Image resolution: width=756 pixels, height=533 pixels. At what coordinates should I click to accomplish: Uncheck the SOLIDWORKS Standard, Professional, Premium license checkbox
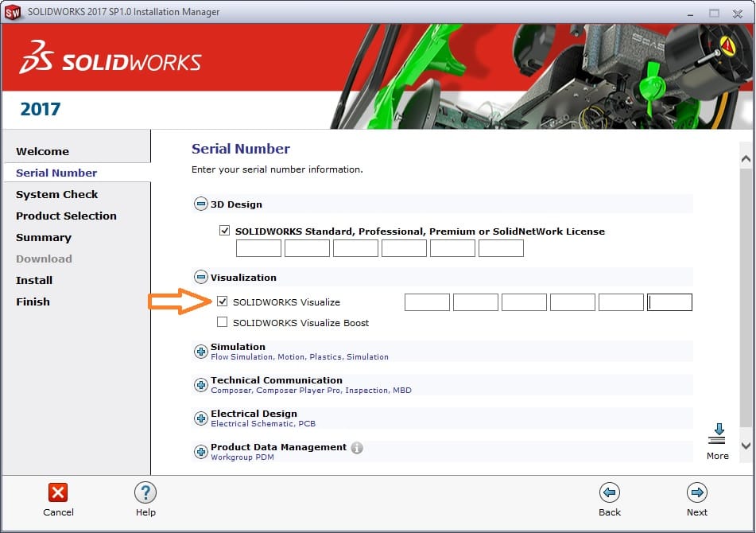(224, 231)
